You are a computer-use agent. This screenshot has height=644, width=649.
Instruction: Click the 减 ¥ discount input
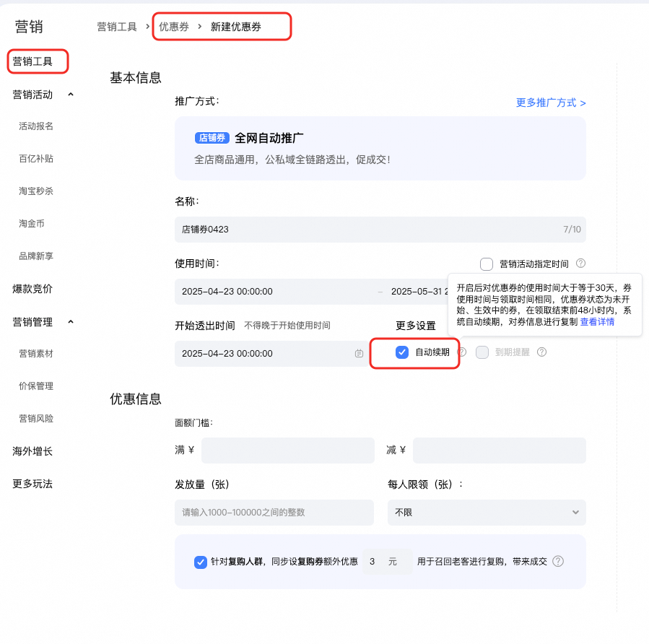click(x=500, y=451)
